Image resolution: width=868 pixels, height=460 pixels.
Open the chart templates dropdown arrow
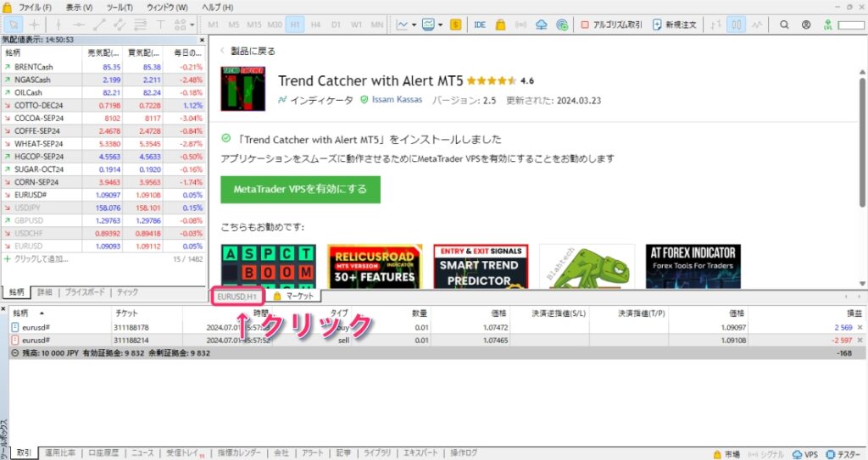(x=441, y=25)
